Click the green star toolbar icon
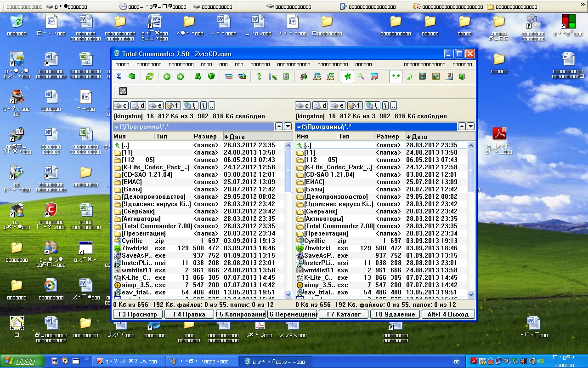The image size is (588, 368). (x=348, y=77)
